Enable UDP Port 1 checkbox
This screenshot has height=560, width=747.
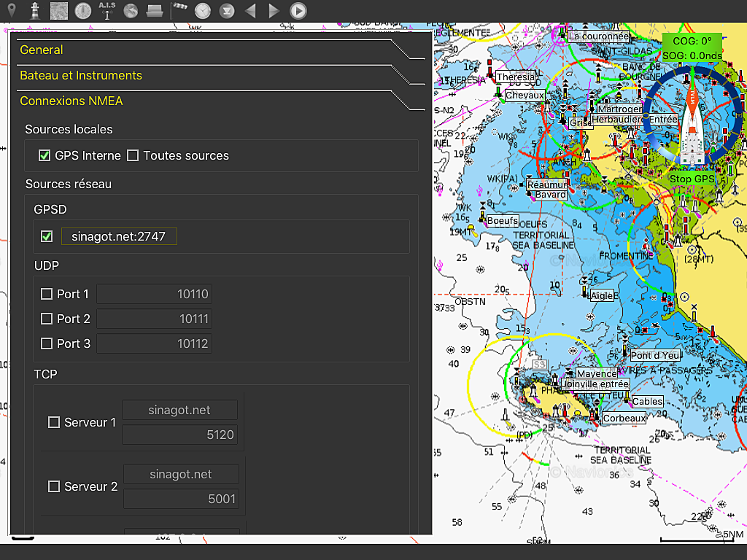pos(47,295)
